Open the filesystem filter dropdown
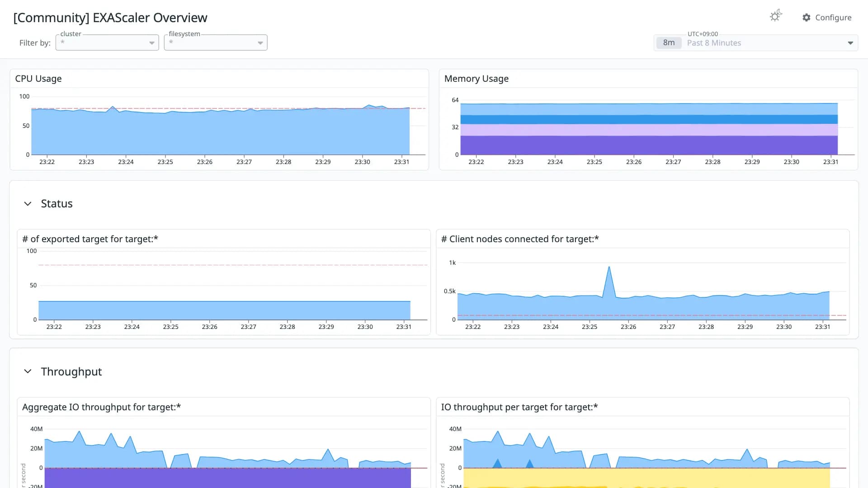This screenshot has width=868, height=488. [x=216, y=42]
